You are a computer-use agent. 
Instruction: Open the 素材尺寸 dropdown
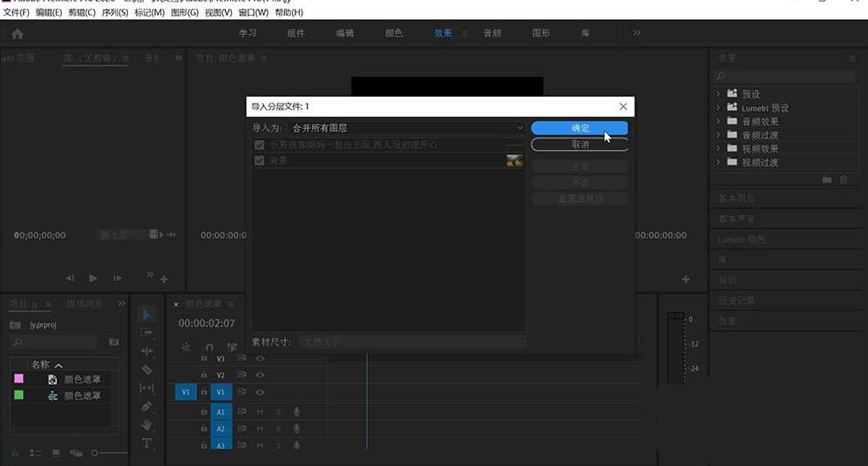(x=412, y=342)
